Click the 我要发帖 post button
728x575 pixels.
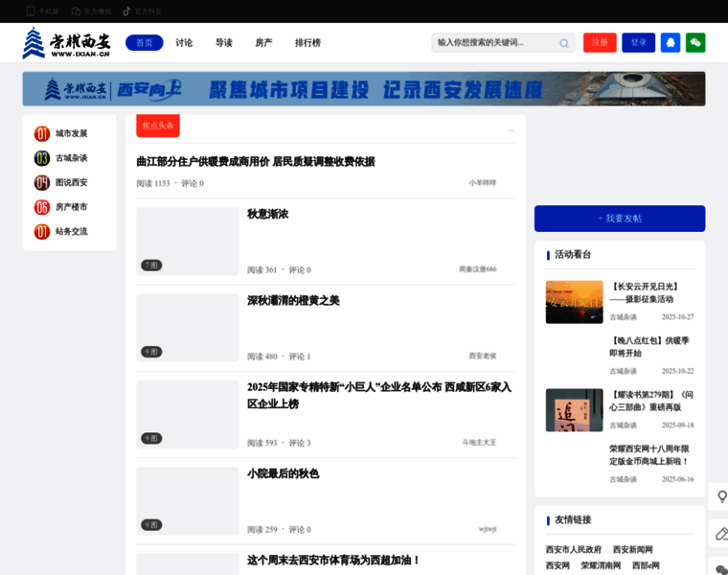[619, 218]
